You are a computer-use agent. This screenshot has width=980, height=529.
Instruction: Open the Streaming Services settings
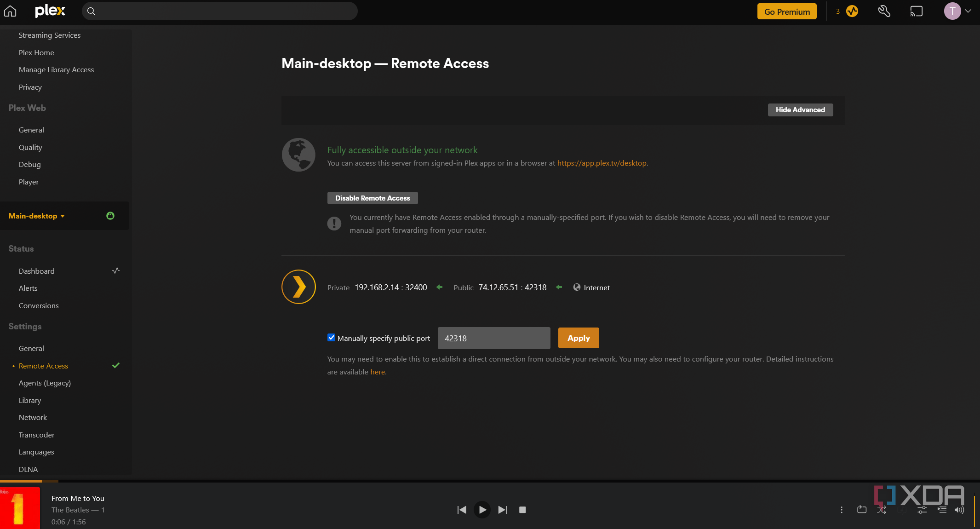click(x=50, y=35)
